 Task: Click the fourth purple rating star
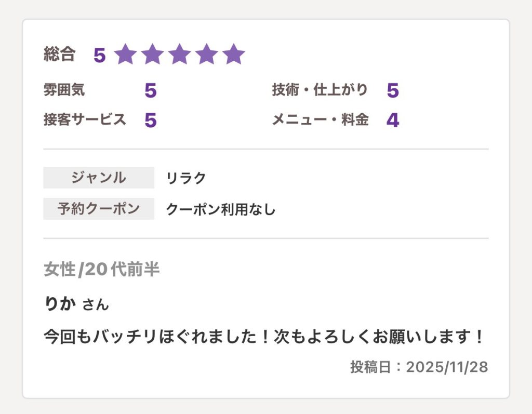[206, 54]
